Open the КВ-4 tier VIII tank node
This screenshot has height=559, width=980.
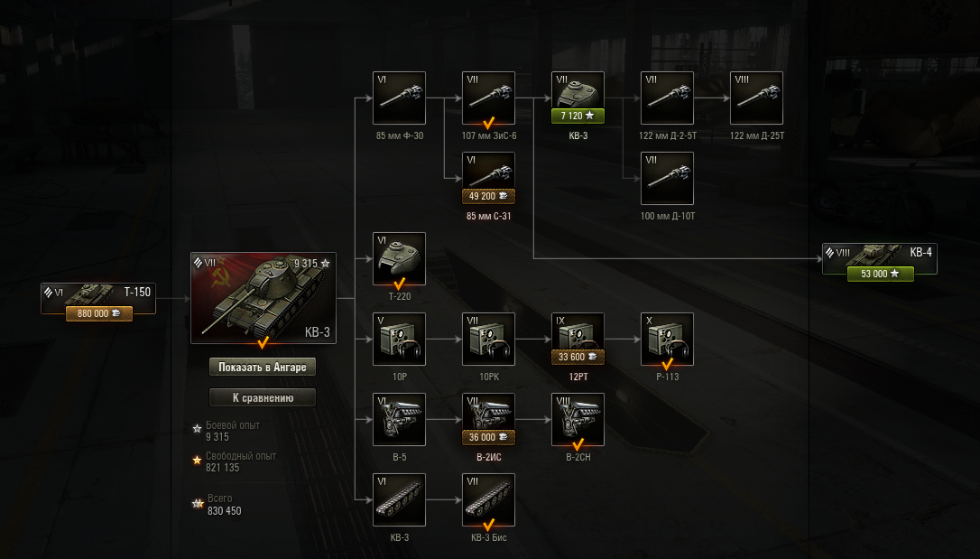[x=879, y=259]
